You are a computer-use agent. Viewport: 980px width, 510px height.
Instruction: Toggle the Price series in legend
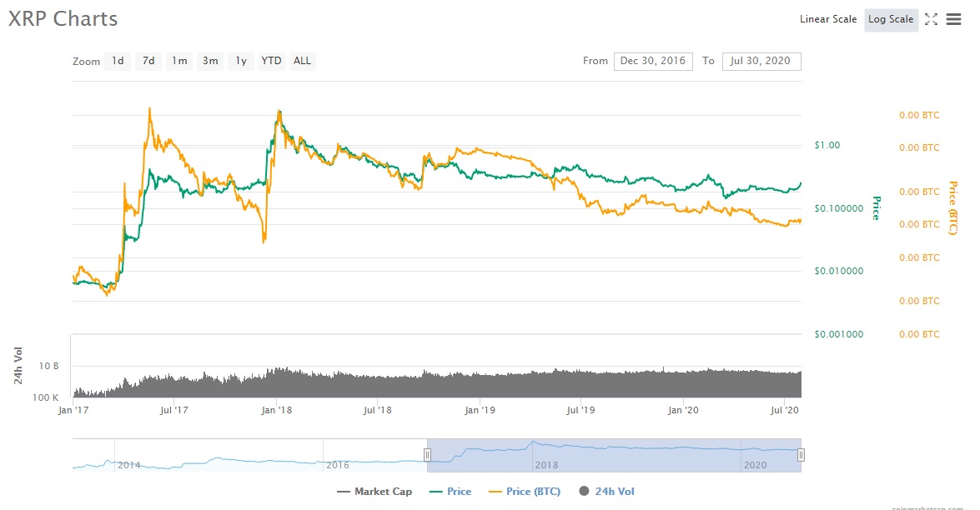tap(450, 492)
